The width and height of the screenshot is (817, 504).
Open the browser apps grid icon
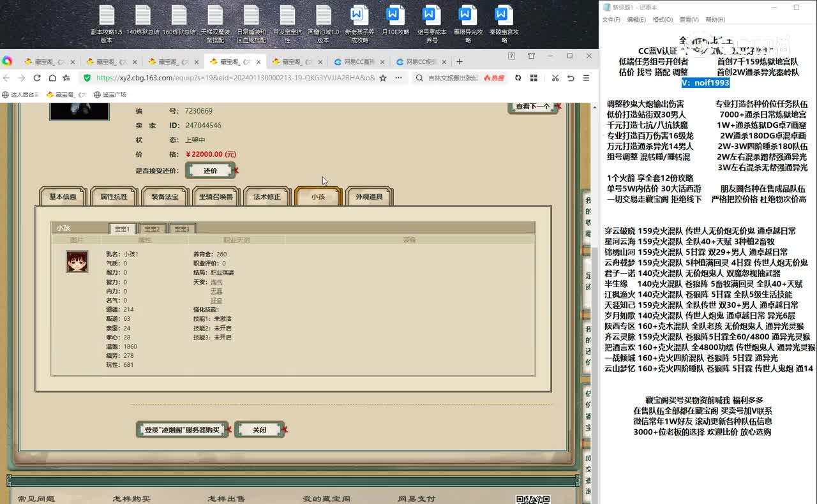coord(534,78)
